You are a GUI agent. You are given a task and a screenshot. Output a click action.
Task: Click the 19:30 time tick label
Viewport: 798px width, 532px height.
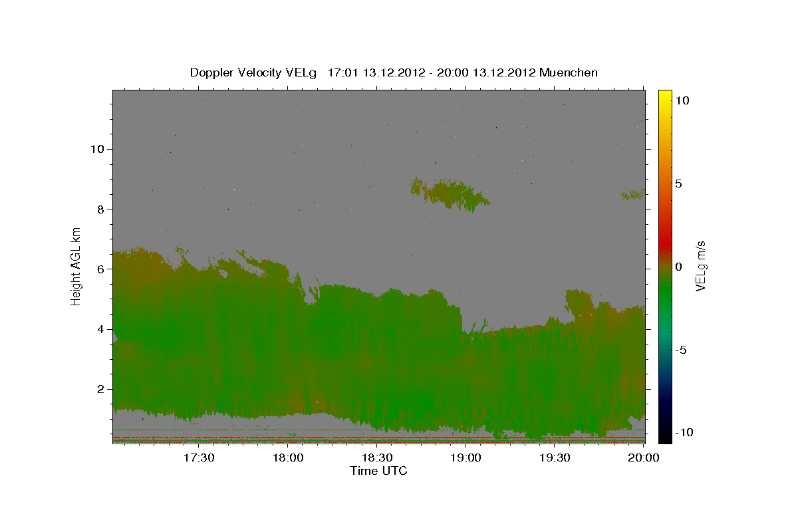tap(555, 458)
